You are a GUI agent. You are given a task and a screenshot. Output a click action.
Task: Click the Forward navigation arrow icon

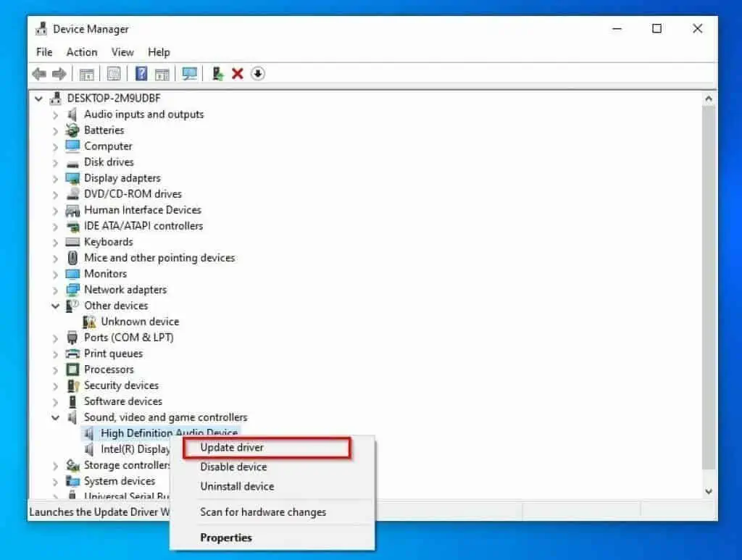[x=59, y=73]
